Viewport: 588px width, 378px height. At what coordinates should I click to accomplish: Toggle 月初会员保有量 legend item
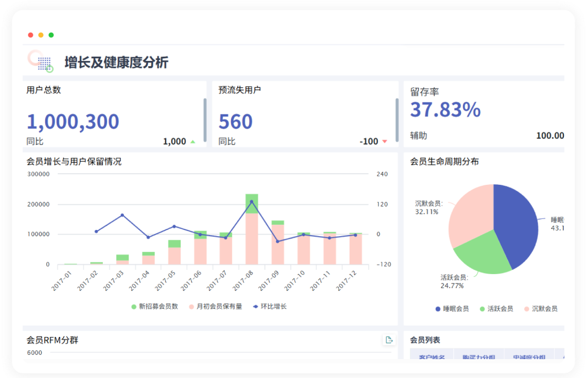point(216,307)
